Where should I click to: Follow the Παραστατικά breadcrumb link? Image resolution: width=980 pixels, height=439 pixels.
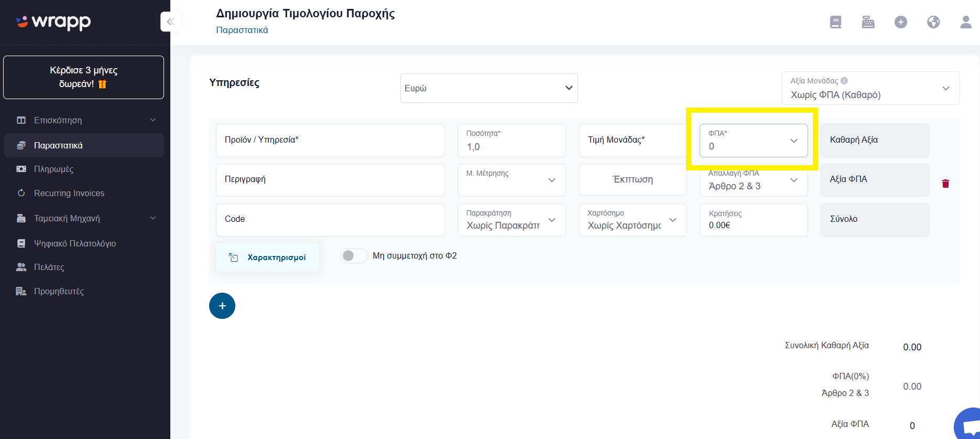coord(242,30)
